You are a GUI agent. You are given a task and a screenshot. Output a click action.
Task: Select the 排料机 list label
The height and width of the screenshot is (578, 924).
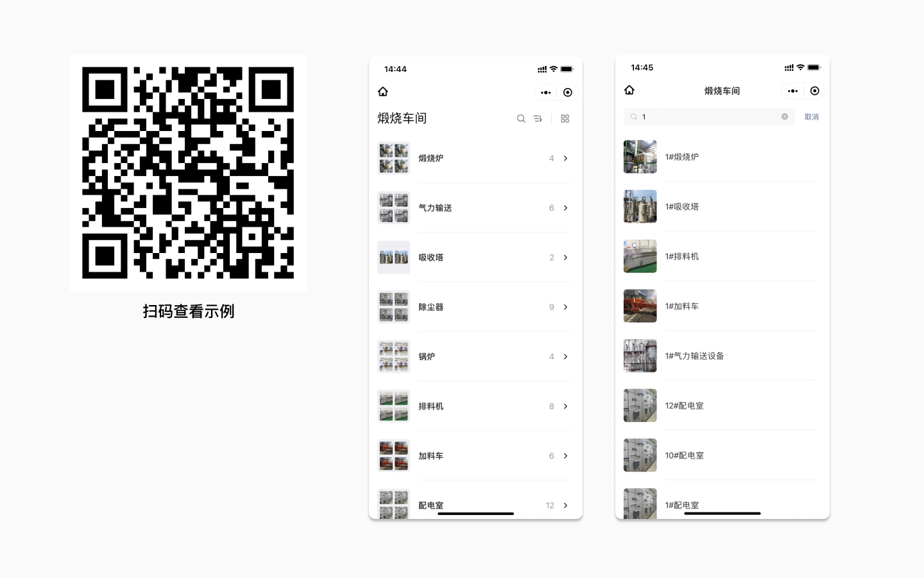coord(431,407)
